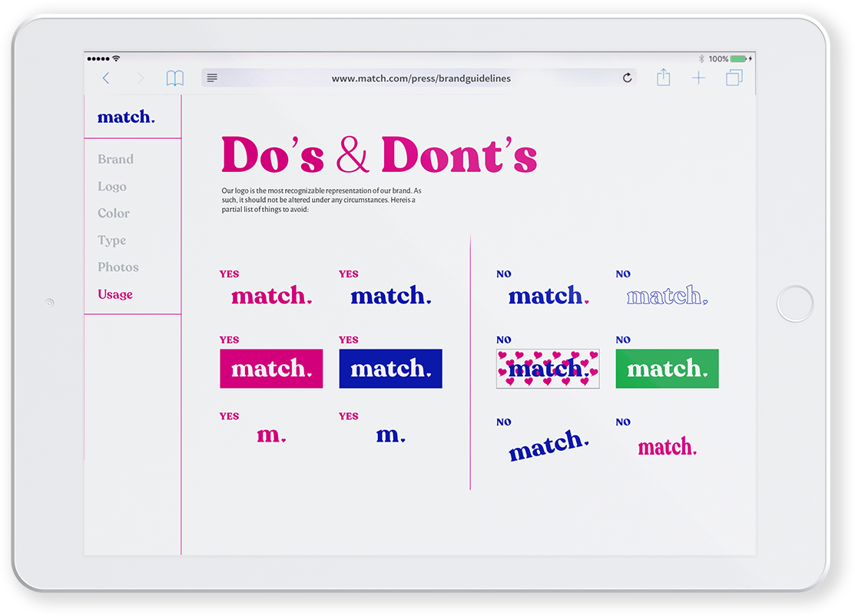Open the bookmarks book icon
Image resolution: width=855 pixels, height=616 pixels.
[x=175, y=78]
